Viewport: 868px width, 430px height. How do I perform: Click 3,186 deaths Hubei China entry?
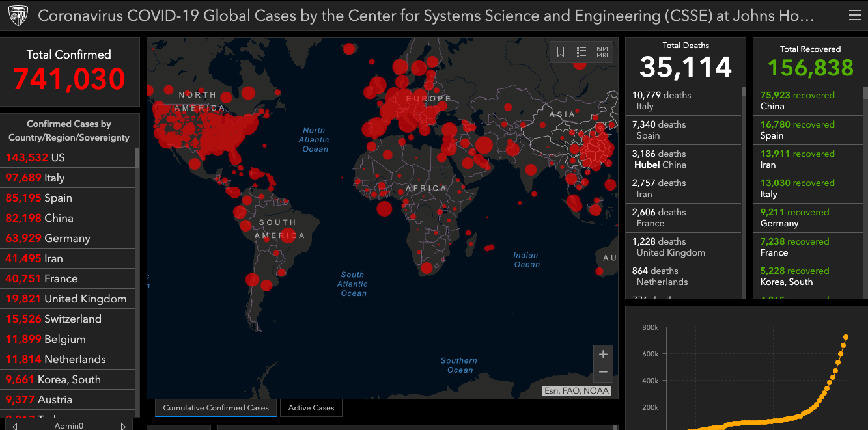684,159
